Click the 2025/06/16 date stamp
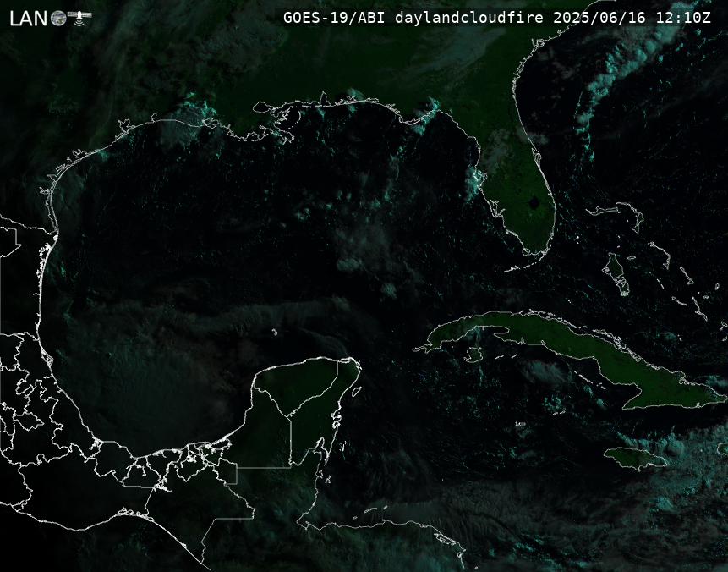 coord(599,18)
